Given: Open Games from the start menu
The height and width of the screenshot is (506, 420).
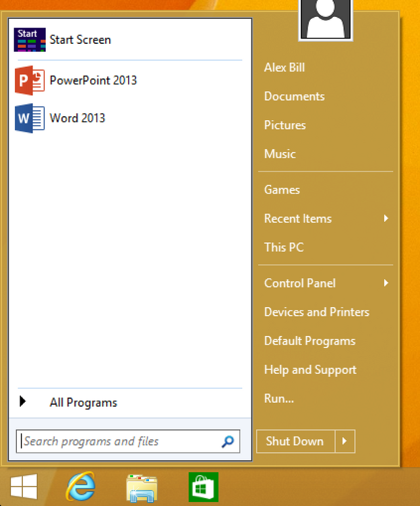Looking at the screenshot, I should click(x=282, y=190).
